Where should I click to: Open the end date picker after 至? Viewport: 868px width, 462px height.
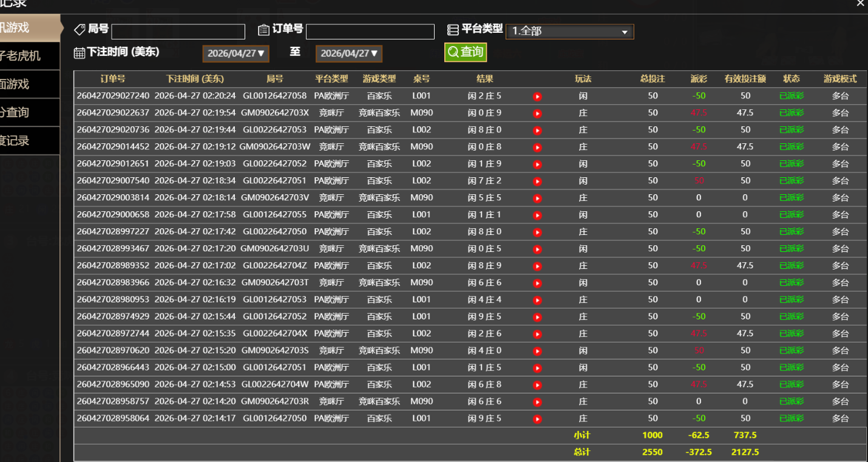click(x=349, y=53)
